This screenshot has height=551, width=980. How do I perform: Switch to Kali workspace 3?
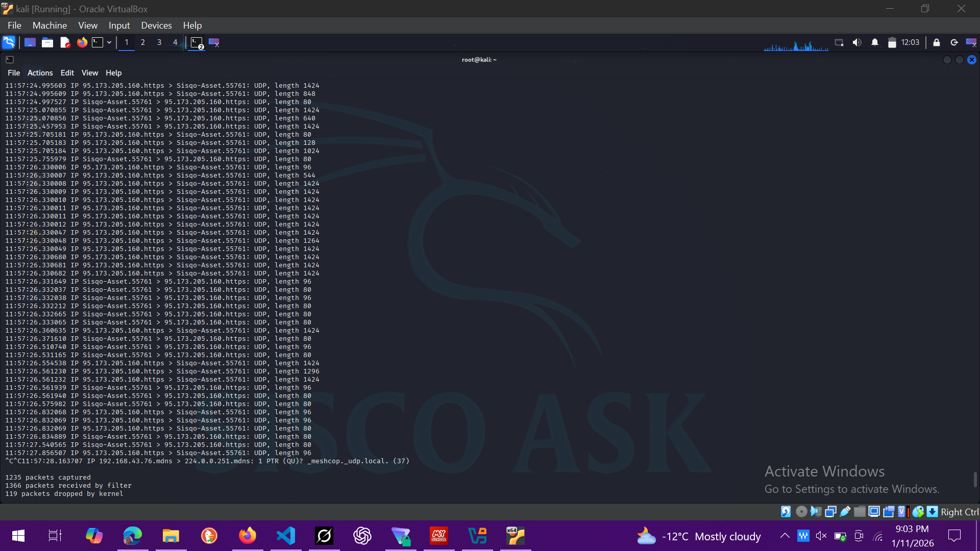(159, 42)
